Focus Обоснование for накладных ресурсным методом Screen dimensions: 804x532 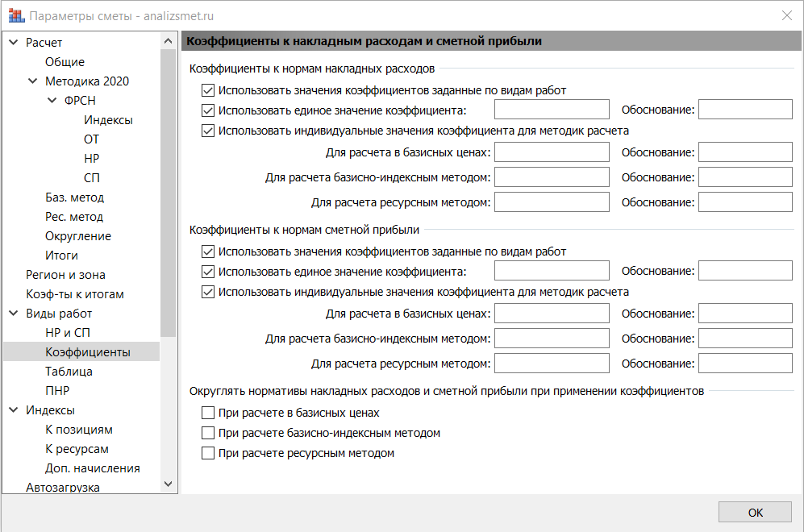746,202
